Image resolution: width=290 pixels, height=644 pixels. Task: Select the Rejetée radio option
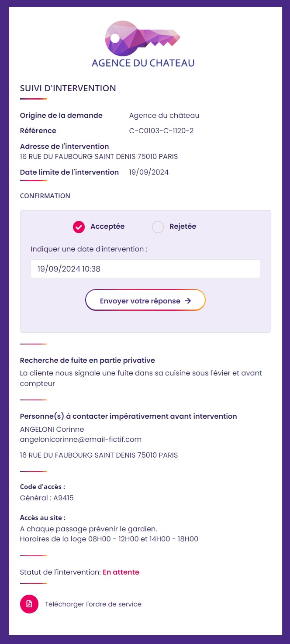158,227
